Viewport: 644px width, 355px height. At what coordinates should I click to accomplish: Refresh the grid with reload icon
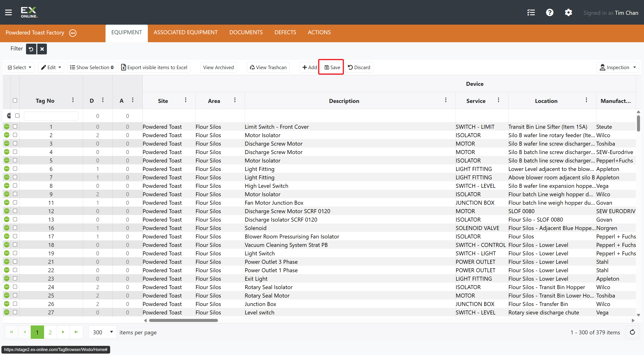[632, 332]
